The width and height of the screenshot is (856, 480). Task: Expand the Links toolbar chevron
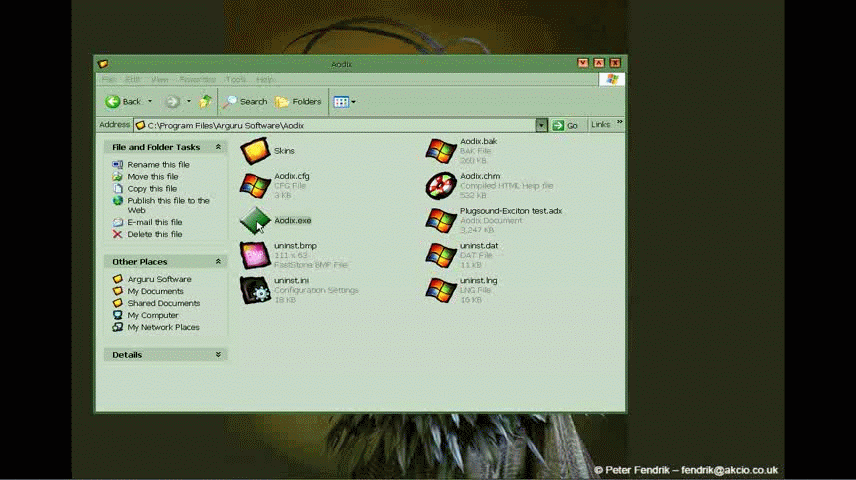coord(620,122)
